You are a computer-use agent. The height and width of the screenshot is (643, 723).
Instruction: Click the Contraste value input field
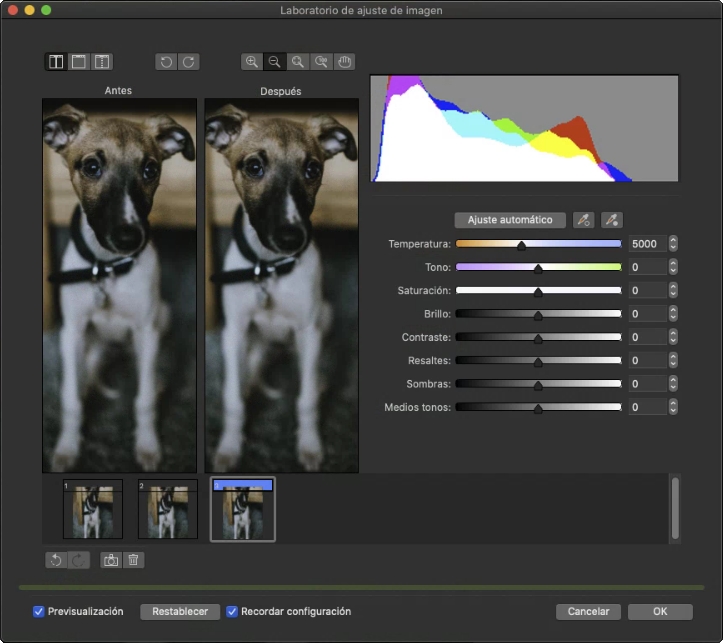click(646, 337)
